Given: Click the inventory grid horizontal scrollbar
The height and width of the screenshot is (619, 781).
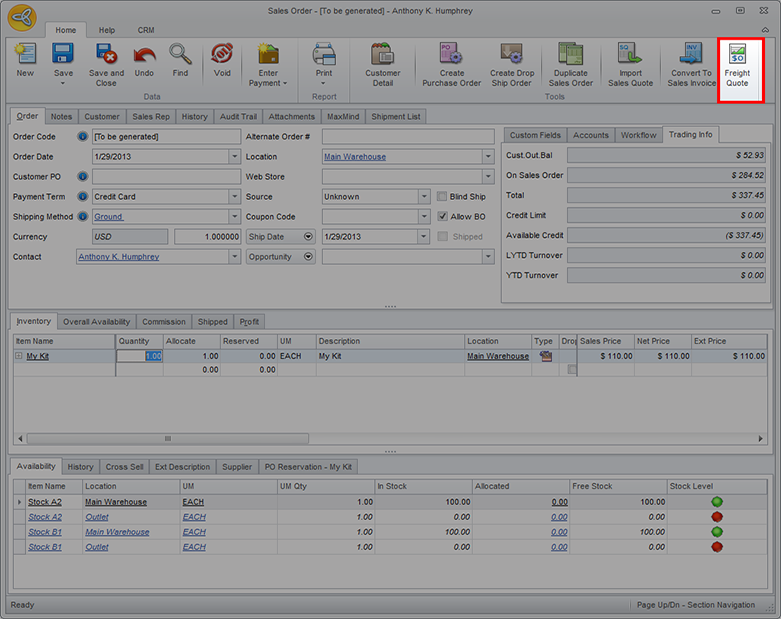Looking at the screenshot, I should (168, 438).
